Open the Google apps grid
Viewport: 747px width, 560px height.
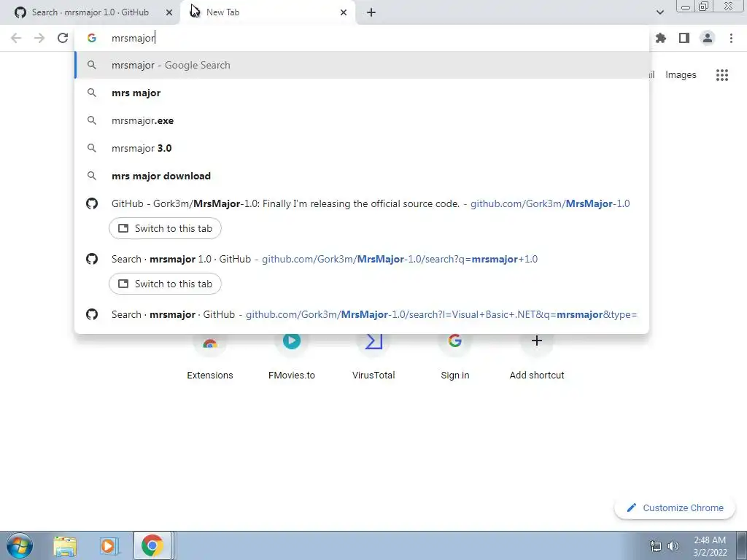pos(722,75)
